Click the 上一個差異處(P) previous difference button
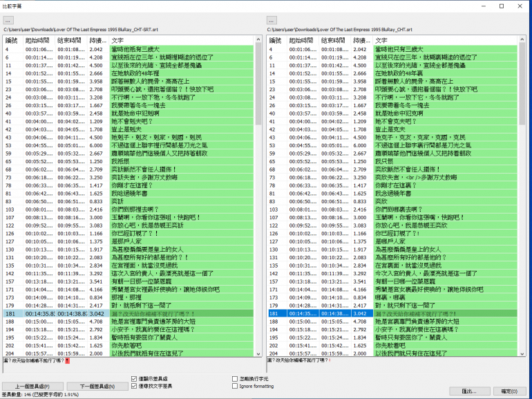532x399 pixels. (32, 387)
